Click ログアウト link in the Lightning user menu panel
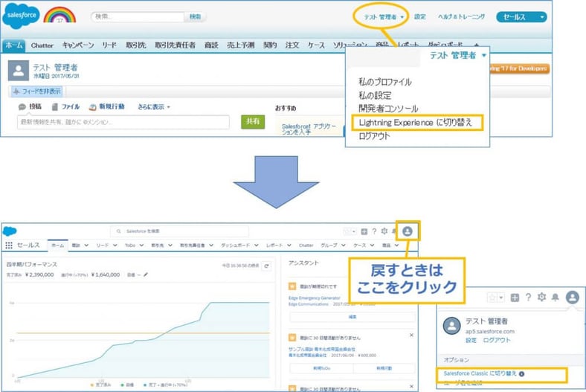The width and height of the screenshot is (586, 392). pyautogui.click(x=496, y=341)
